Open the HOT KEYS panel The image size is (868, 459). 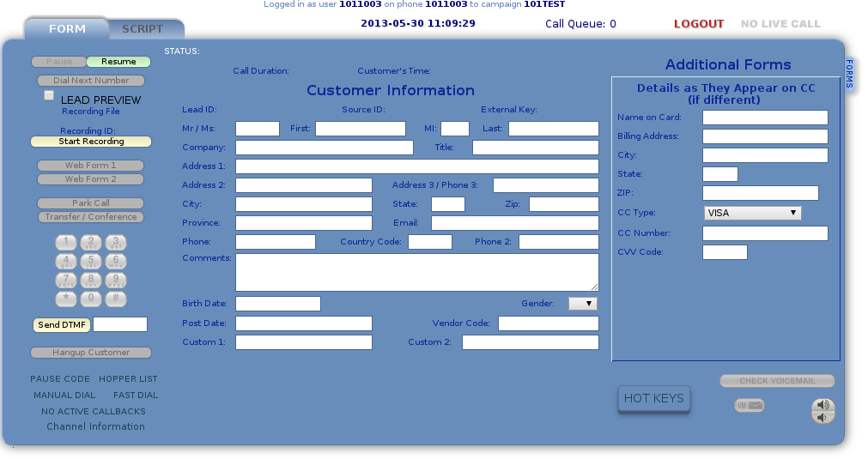tap(654, 399)
